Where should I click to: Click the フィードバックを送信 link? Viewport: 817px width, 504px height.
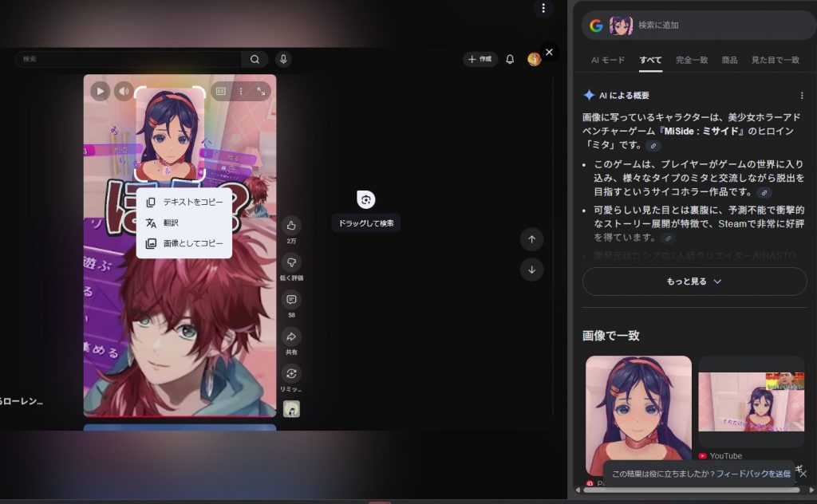pyautogui.click(x=753, y=474)
